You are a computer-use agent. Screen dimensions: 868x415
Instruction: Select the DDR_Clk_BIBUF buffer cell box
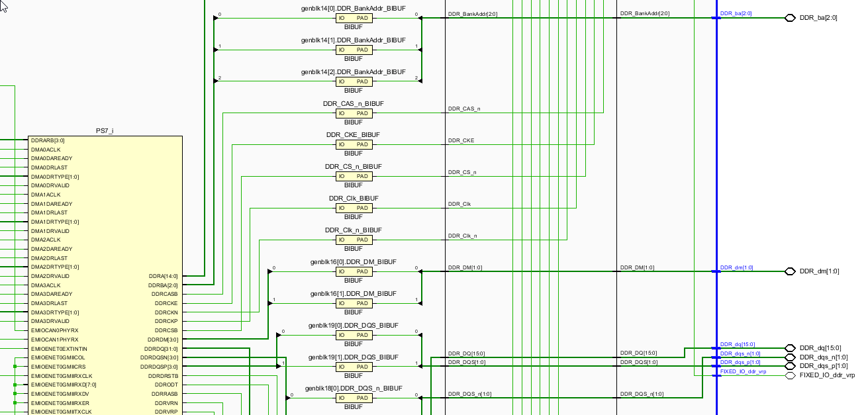[x=354, y=208]
